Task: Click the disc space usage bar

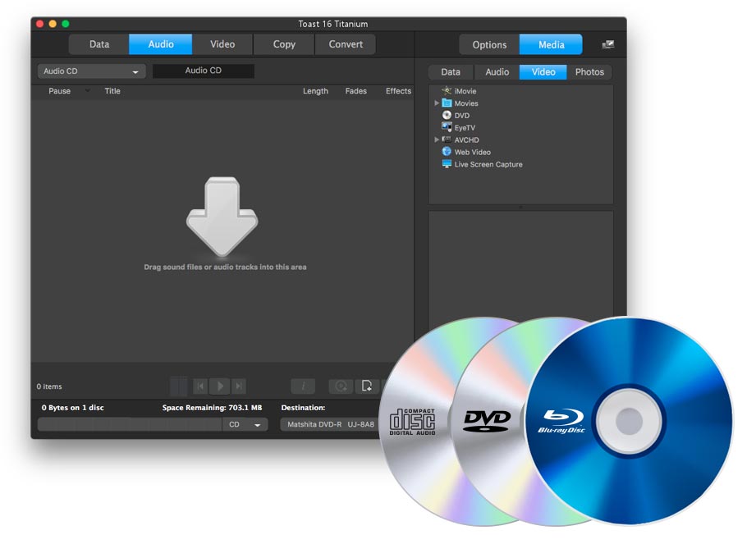Action: 130,424
